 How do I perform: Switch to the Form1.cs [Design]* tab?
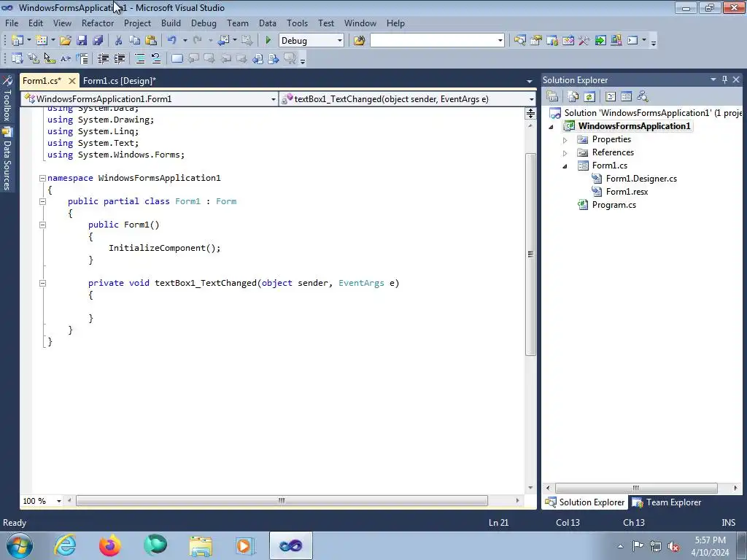[119, 81]
